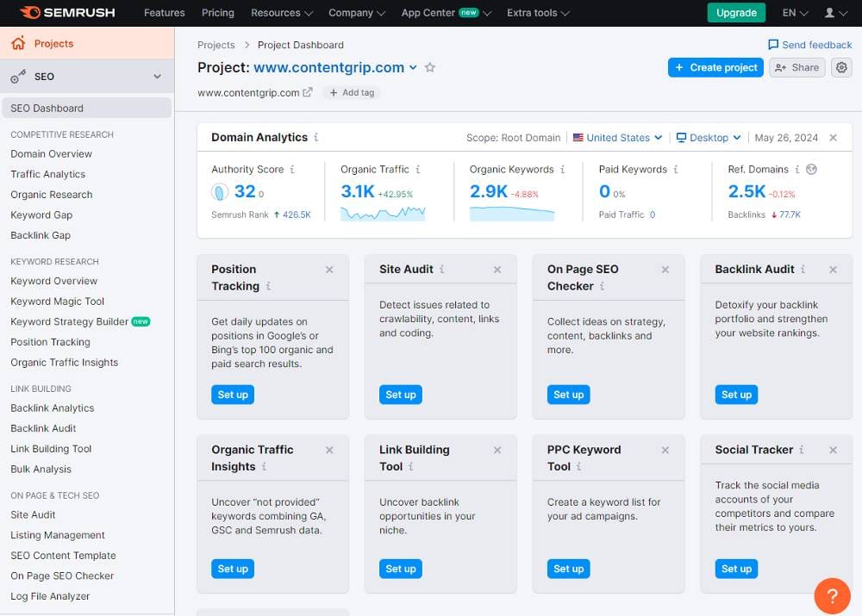The height and width of the screenshot is (616, 862).
Task: Select Pricing in the top navigation
Action: point(217,13)
